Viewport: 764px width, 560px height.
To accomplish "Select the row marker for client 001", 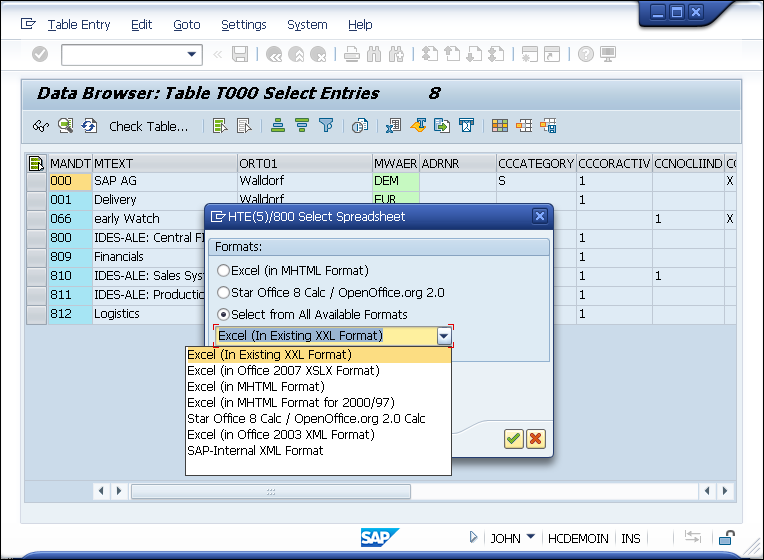I will click(37, 200).
